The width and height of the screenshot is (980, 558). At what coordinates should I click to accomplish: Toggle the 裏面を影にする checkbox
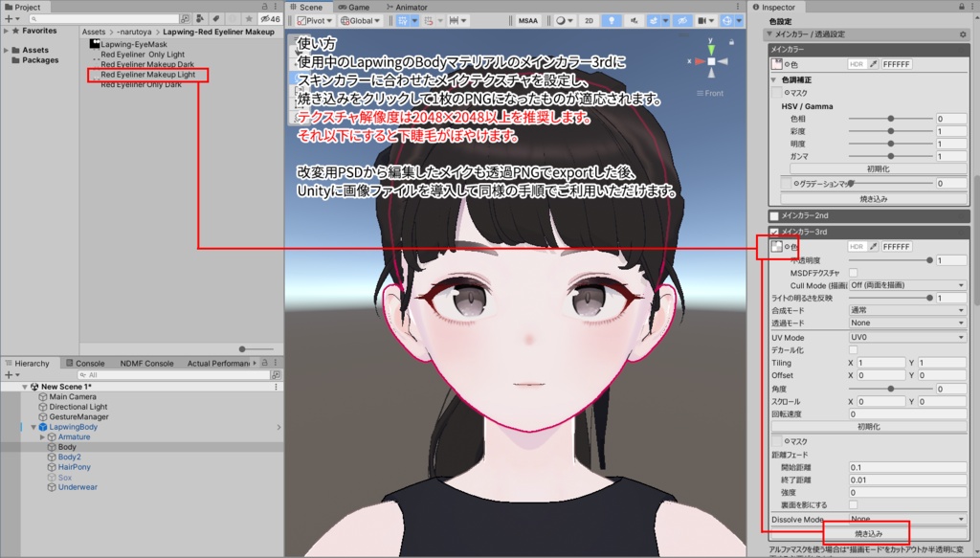pyautogui.click(x=853, y=505)
